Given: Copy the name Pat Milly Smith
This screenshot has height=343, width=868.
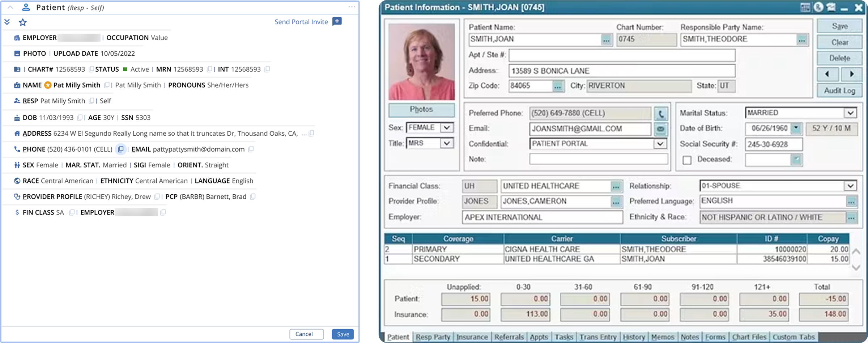Looking at the screenshot, I should click(x=106, y=85).
